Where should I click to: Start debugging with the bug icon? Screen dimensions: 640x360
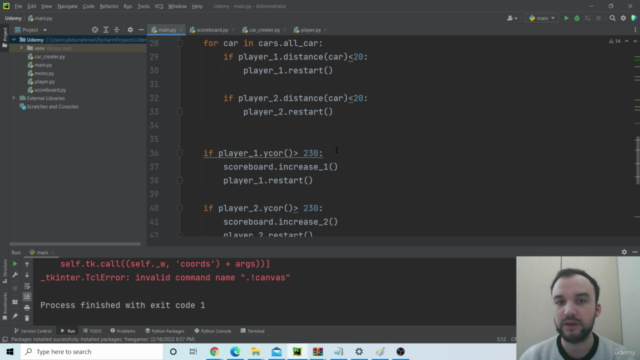[x=577, y=18]
